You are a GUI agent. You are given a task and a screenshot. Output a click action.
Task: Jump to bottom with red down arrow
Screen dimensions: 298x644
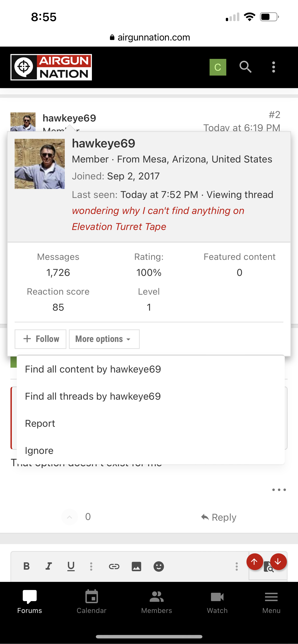pos(278,562)
